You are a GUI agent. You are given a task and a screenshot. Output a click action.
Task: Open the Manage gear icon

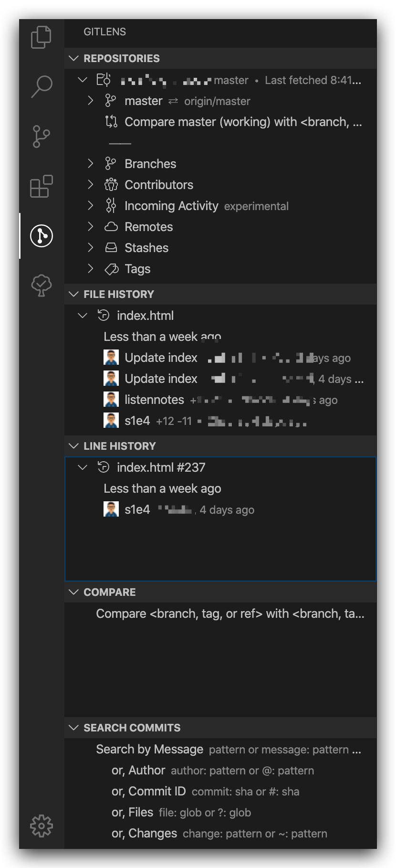(42, 826)
